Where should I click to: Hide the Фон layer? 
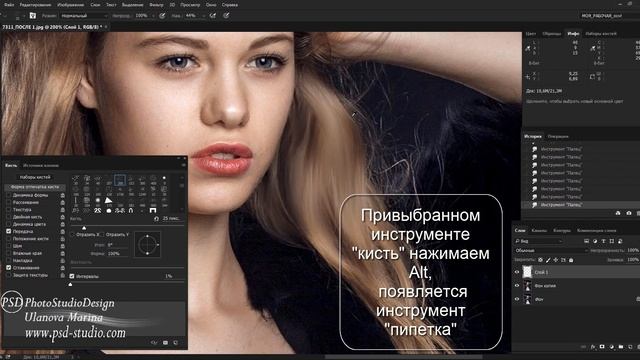click(x=517, y=299)
